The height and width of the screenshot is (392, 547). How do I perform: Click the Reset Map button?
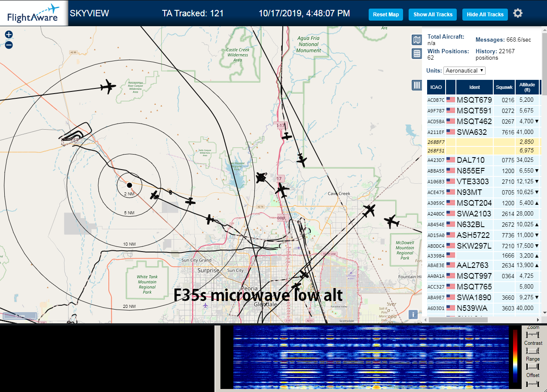pos(386,15)
